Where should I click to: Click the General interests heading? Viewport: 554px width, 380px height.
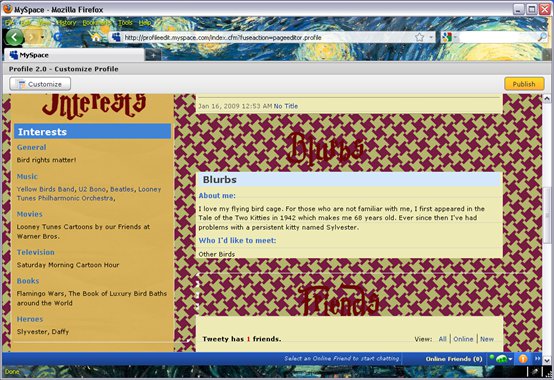(x=31, y=147)
